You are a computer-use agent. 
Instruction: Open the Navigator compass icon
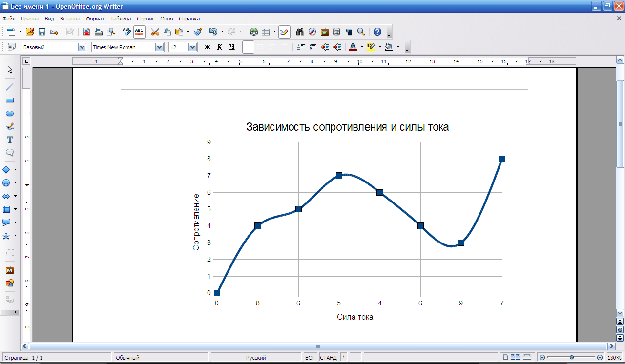[x=312, y=32]
